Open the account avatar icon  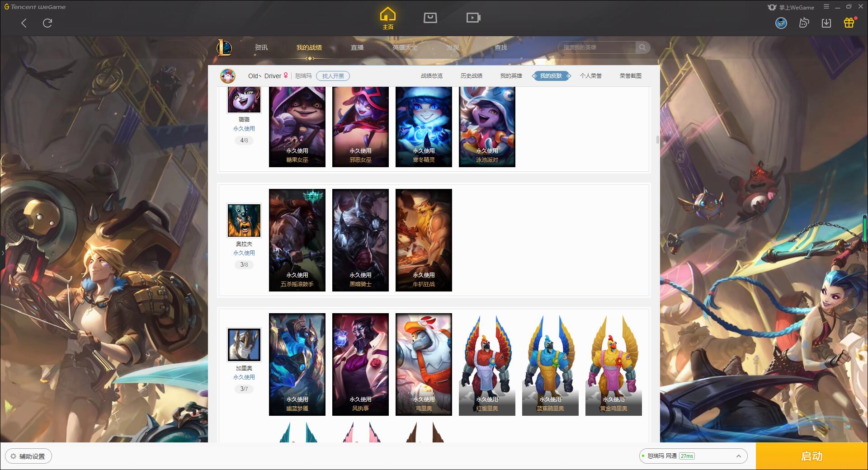coord(781,23)
